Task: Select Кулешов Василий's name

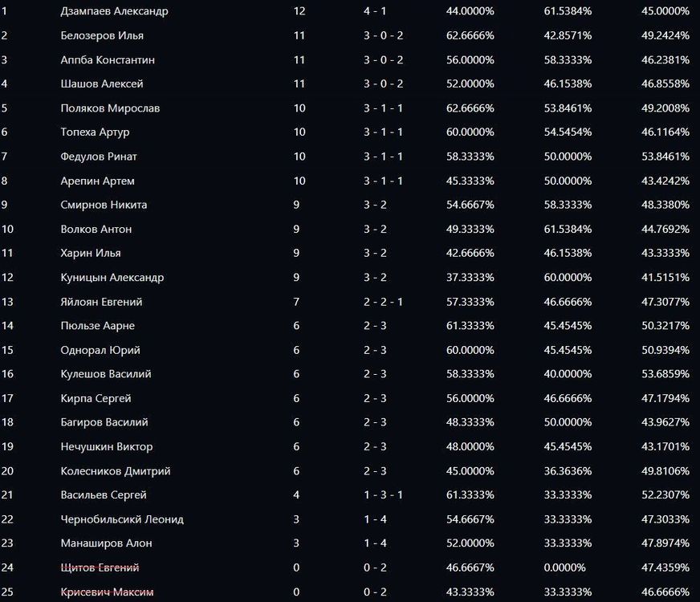Action: tap(106, 374)
